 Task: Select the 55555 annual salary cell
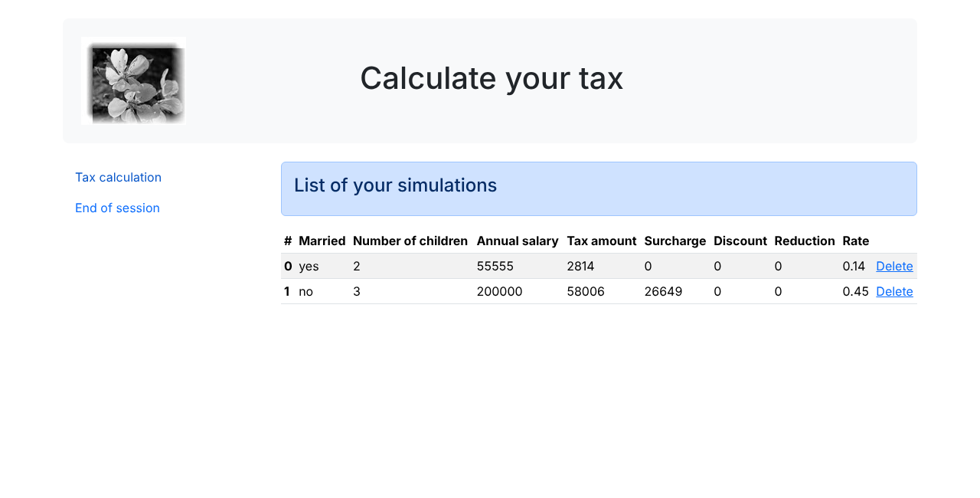pyautogui.click(x=495, y=266)
